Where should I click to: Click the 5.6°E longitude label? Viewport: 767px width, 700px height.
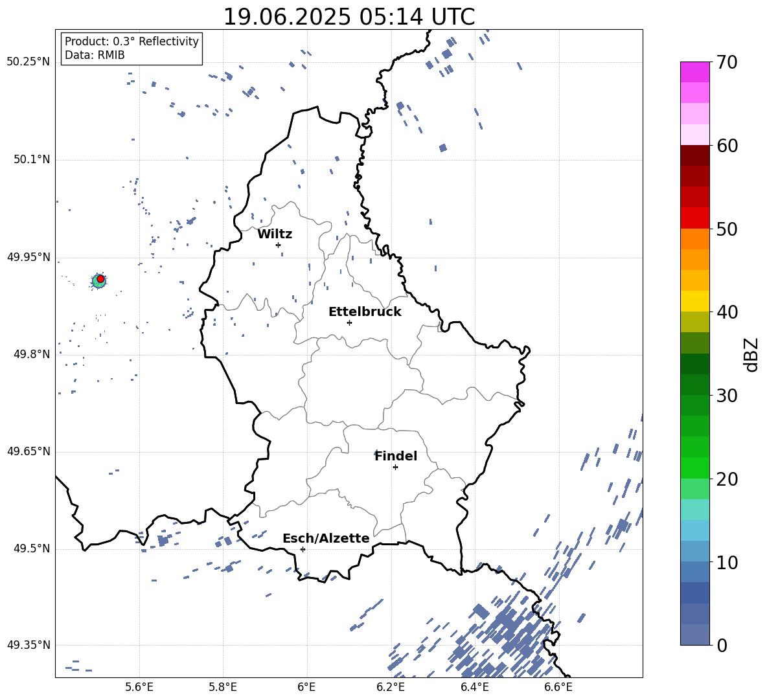tap(139, 687)
